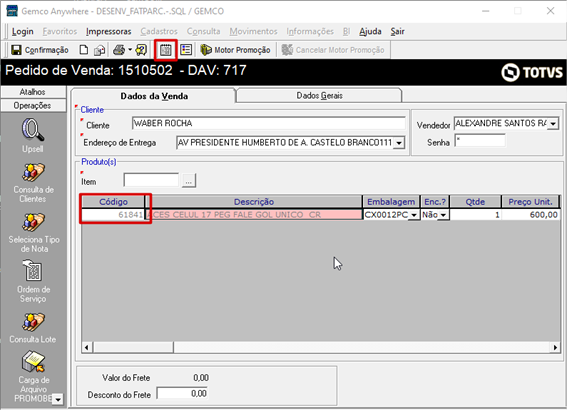Open the Cadastros menu
567x410 pixels.
click(159, 31)
